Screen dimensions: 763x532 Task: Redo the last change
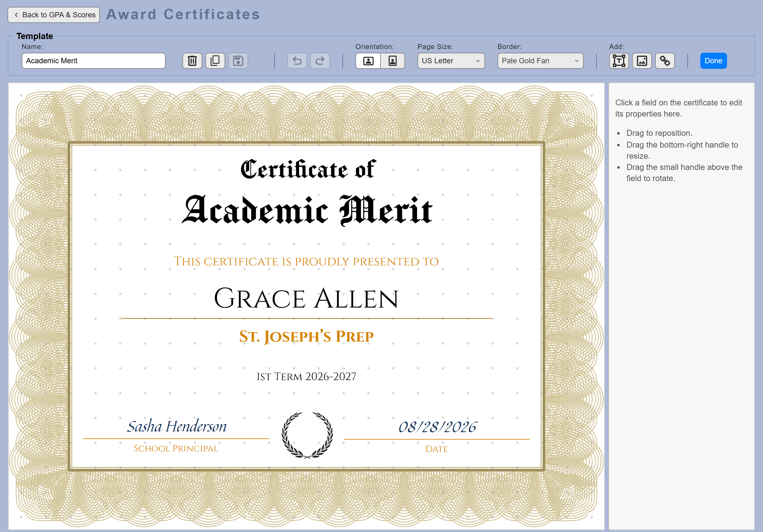(320, 61)
